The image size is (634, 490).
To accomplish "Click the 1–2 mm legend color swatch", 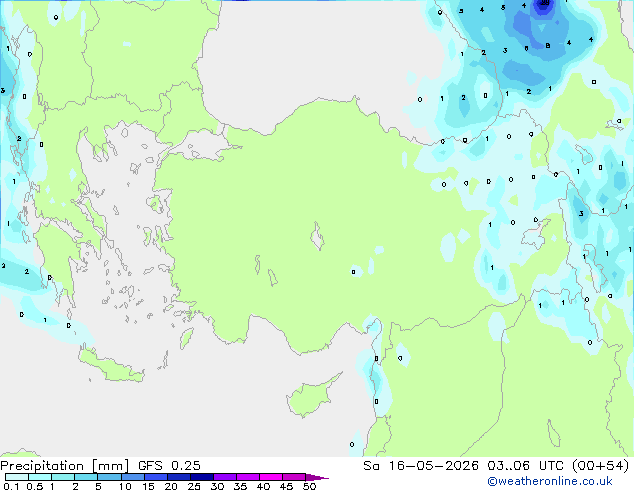I will (x=63, y=477).
